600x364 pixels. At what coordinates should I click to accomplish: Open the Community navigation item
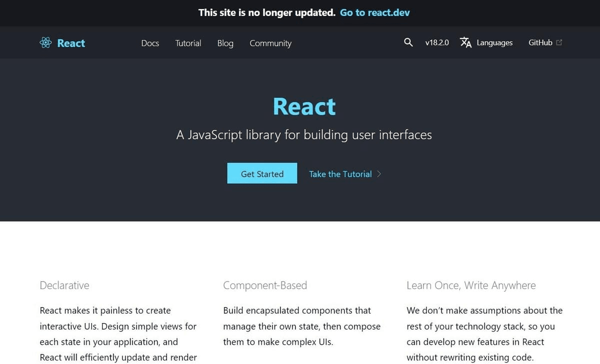click(x=270, y=43)
